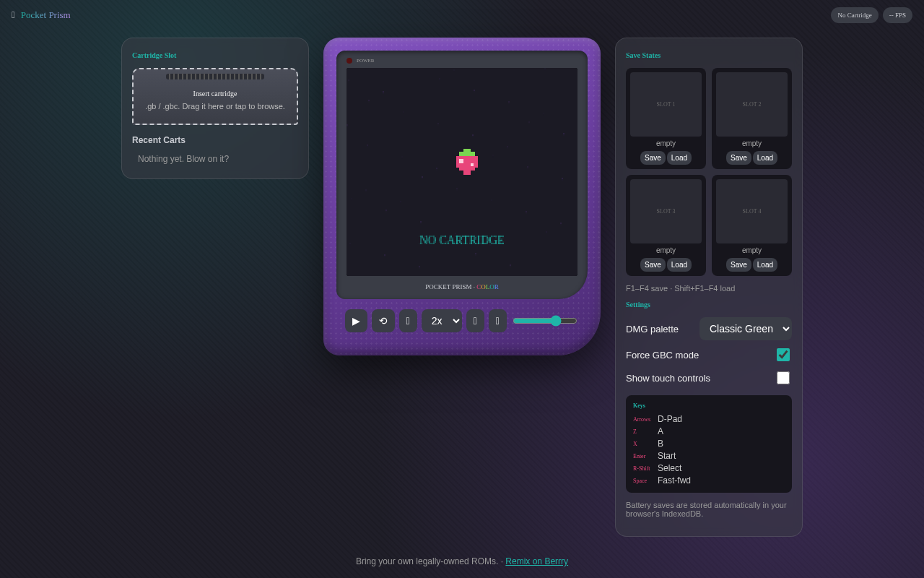
Task: Reset the emulator with the circular arrow button
Action: [x=383, y=321]
